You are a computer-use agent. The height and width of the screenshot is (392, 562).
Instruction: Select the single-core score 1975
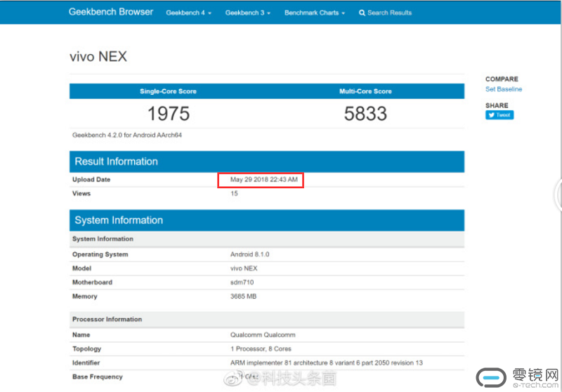point(169,114)
